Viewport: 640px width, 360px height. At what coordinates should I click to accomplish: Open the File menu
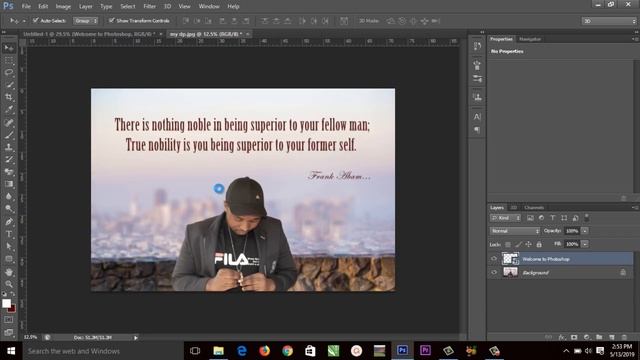pos(26,7)
